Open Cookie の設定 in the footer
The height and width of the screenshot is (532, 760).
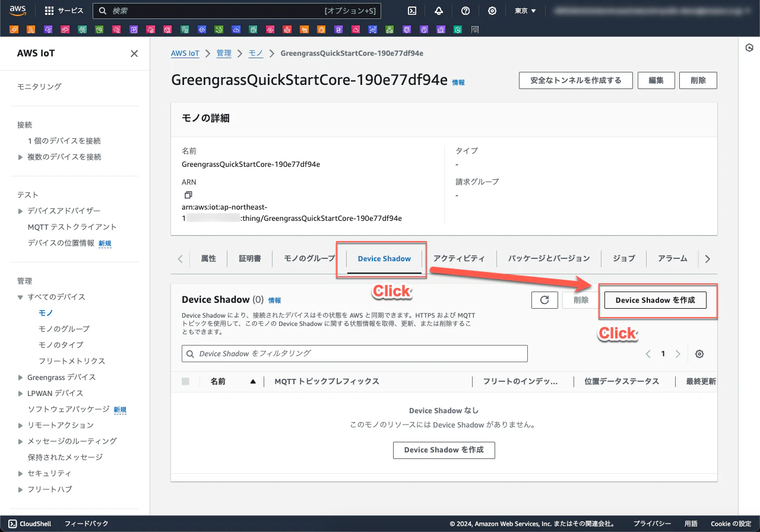click(x=731, y=524)
